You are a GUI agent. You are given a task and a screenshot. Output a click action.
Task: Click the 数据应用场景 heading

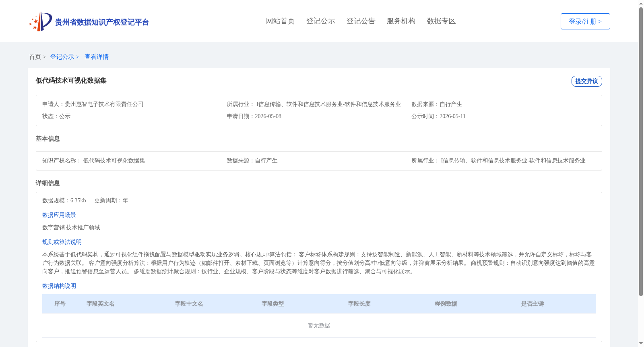pyautogui.click(x=59, y=215)
